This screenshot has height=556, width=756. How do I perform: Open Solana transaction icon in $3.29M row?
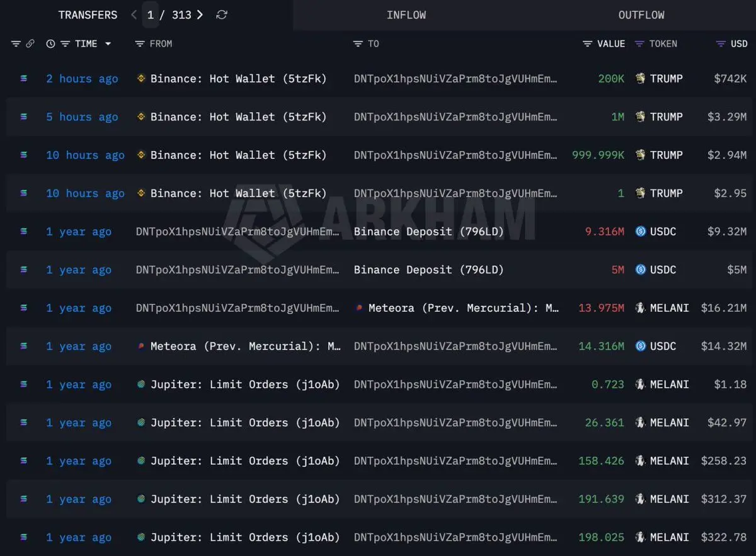pyautogui.click(x=24, y=116)
